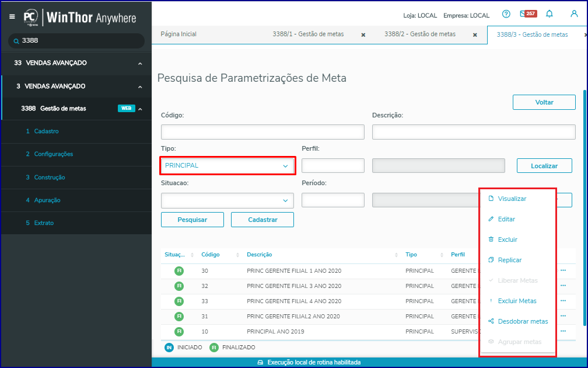The width and height of the screenshot is (588, 368).
Task: Close the 3388/2 - Gestão de metas tab
Action: pos(475,35)
